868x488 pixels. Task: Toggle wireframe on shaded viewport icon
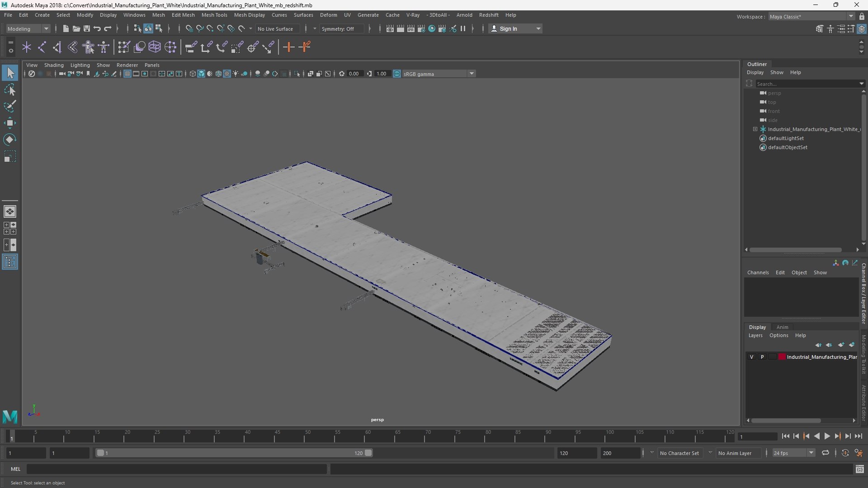(x=218, y=74)
